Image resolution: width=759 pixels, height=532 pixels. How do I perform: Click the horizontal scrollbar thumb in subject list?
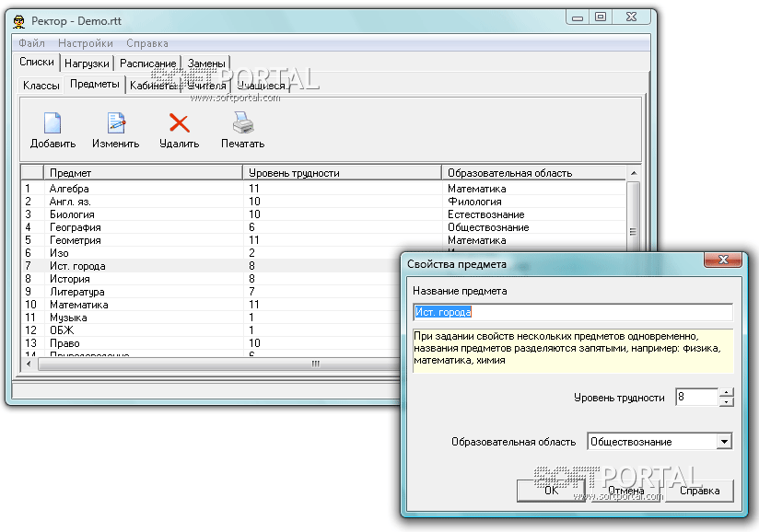click(x=219, y=364)
